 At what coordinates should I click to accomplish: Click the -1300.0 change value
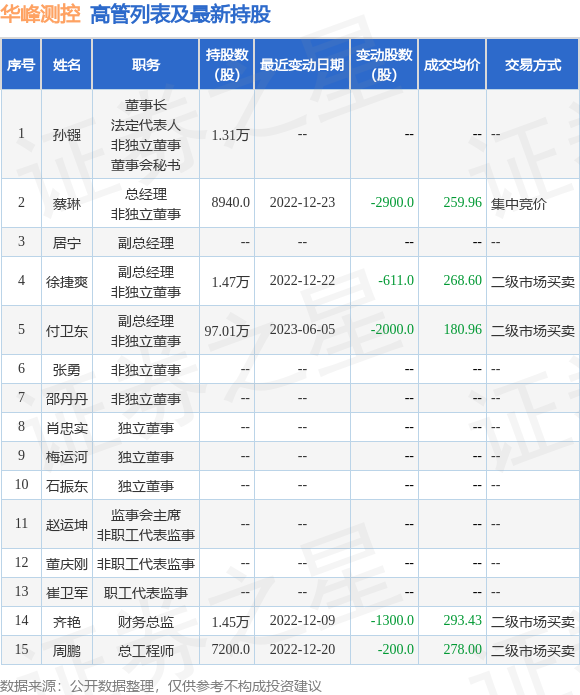pyautogui.click(x=392, y=620)
